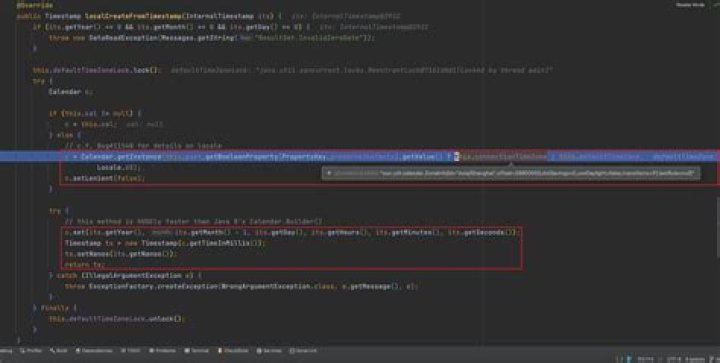Image resolution: width=720 pixels, height=363 pixels.
Task: Click the 4 spaces indent widget
Action: tap(694, 359)
